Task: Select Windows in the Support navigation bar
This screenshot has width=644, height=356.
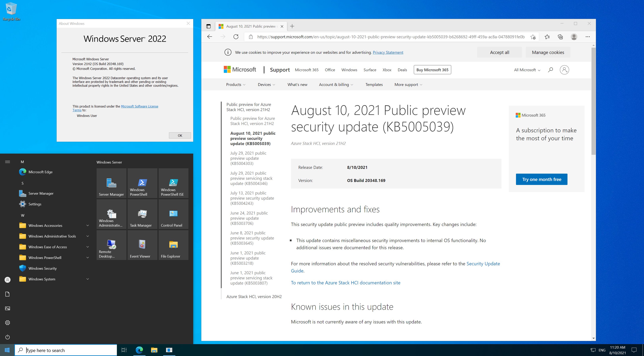Action: tap(349, 70)
